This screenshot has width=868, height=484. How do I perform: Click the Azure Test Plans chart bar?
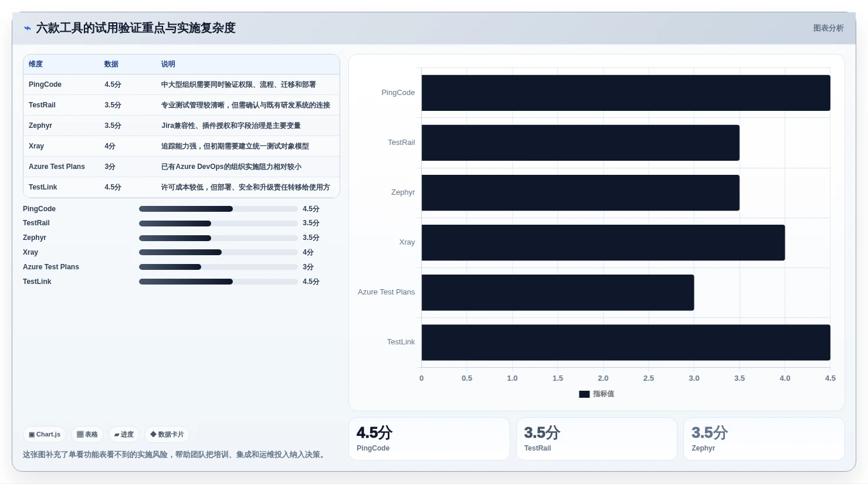point(558,292)
